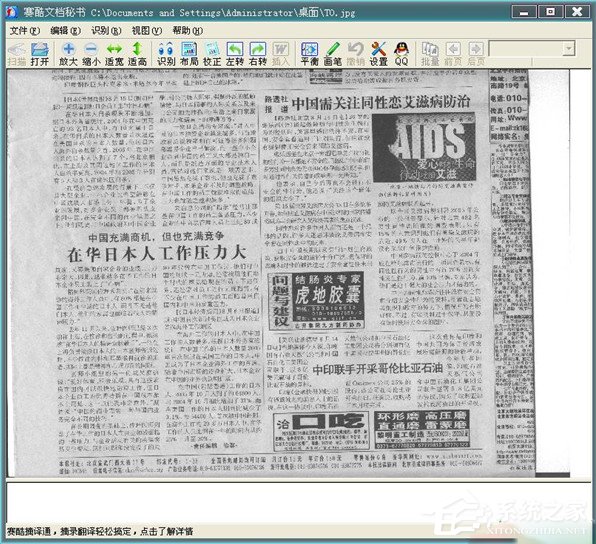Fit image to width with 适宽
The width and height of the screenshot is (596, 544).
(114, 54)
